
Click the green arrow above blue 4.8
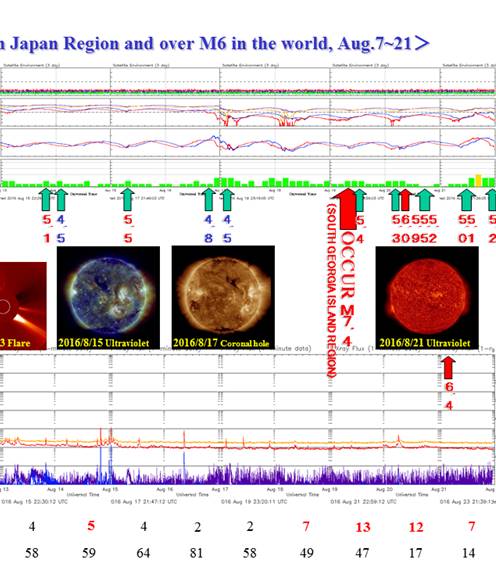(x=209, y=199)
